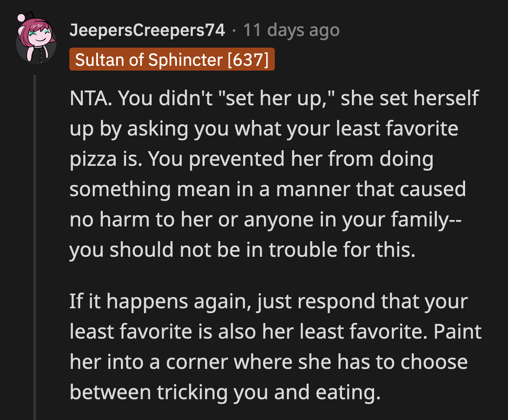Open the Sultan of Sphincter flair badge

(x=172, y=60)
